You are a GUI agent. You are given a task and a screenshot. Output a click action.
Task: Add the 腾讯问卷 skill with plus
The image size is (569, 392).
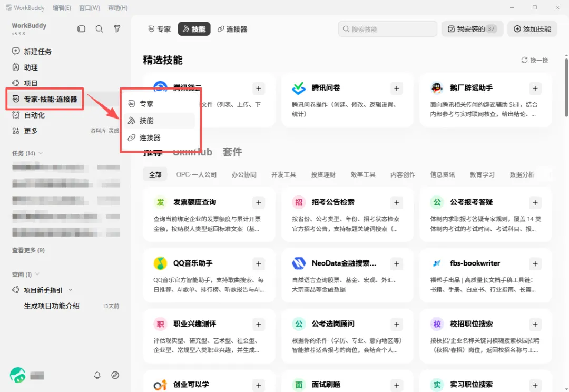point(397,88)
